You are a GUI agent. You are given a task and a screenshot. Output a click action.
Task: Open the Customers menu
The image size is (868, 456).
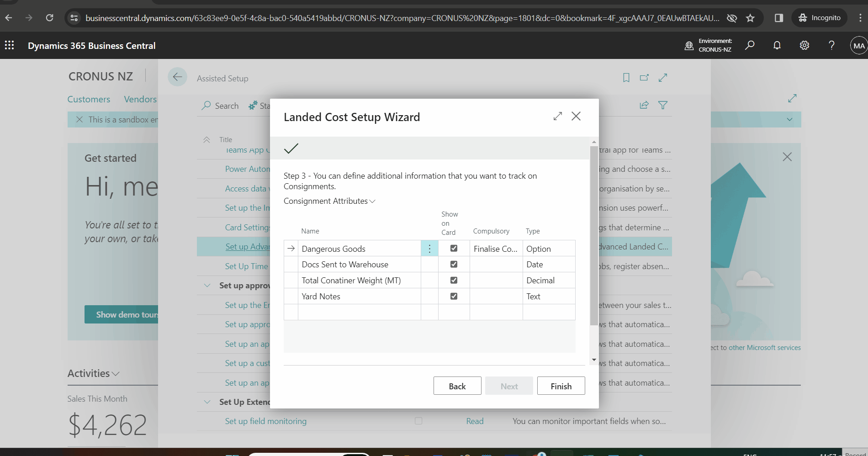pyautogui.click(x=89, y=99)
